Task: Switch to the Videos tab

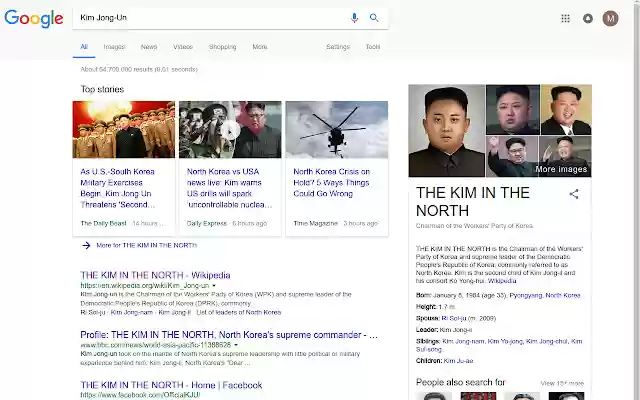Action: click(x=183, y=47)
